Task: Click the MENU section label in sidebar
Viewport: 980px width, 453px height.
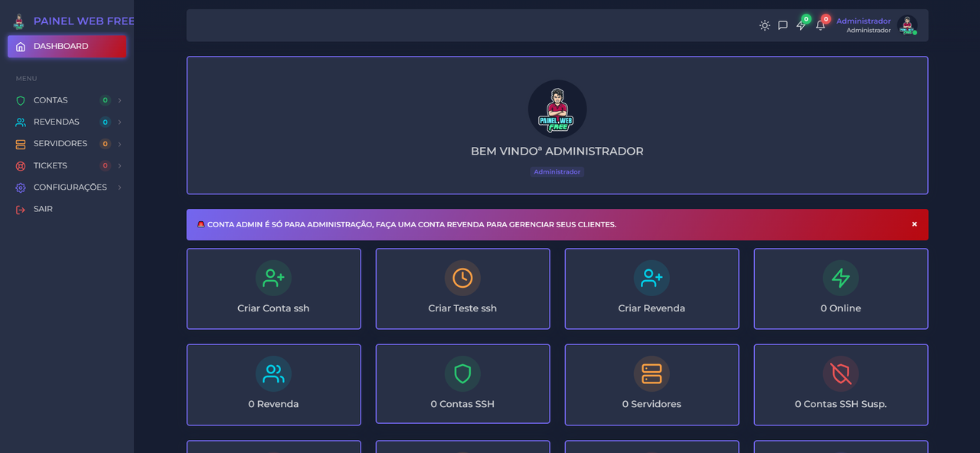Action: tap(27, 79)
